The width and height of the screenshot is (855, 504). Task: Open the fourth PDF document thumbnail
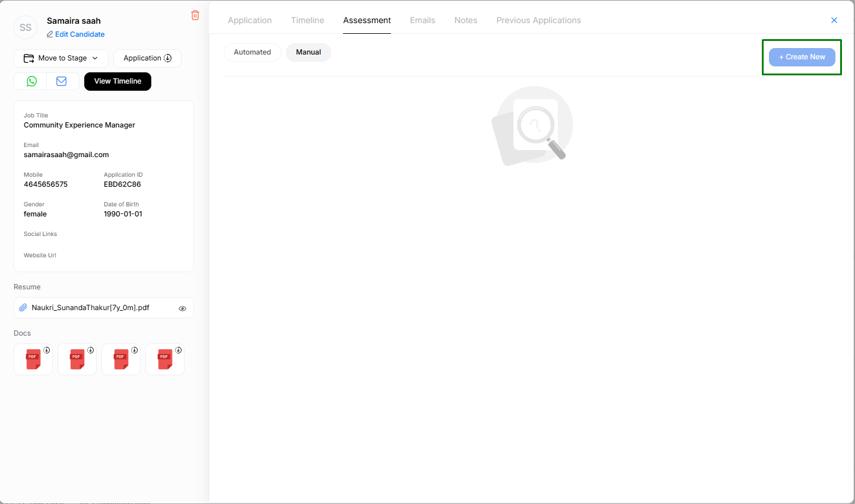coord(165,359)
